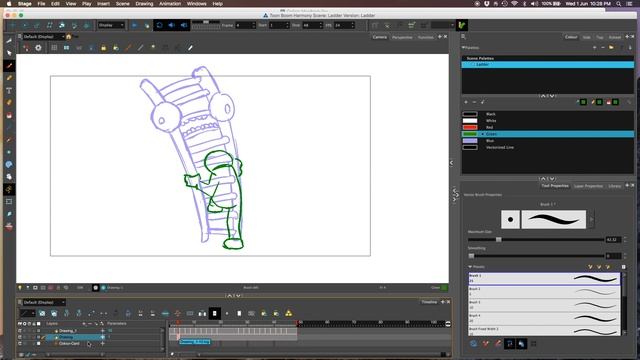Click the Frame number field
This screenshot has height=360, width=640.
(245, 25)
